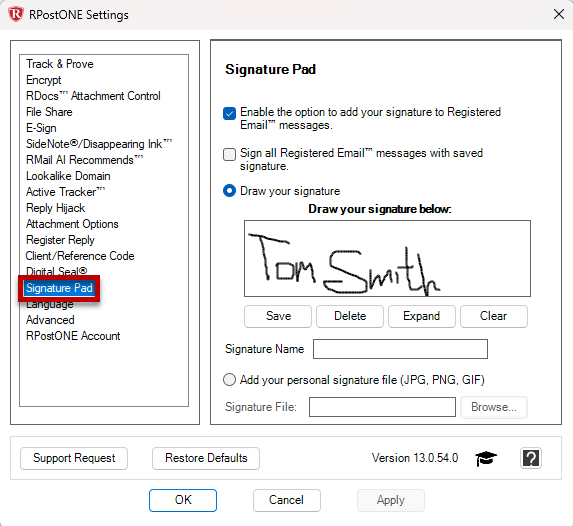The image size is (573, 526).
Task: Open the Encrypt settings section
Action: [43, 80]
